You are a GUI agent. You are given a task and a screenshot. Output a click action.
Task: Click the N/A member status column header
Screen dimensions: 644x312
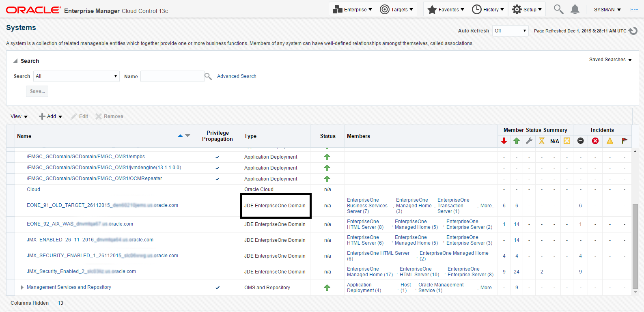coord(555,141)
